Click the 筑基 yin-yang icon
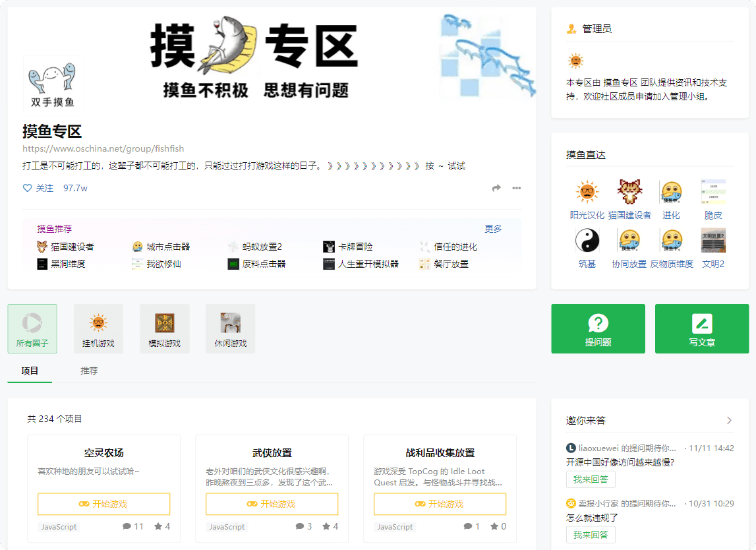 point(587,240)
